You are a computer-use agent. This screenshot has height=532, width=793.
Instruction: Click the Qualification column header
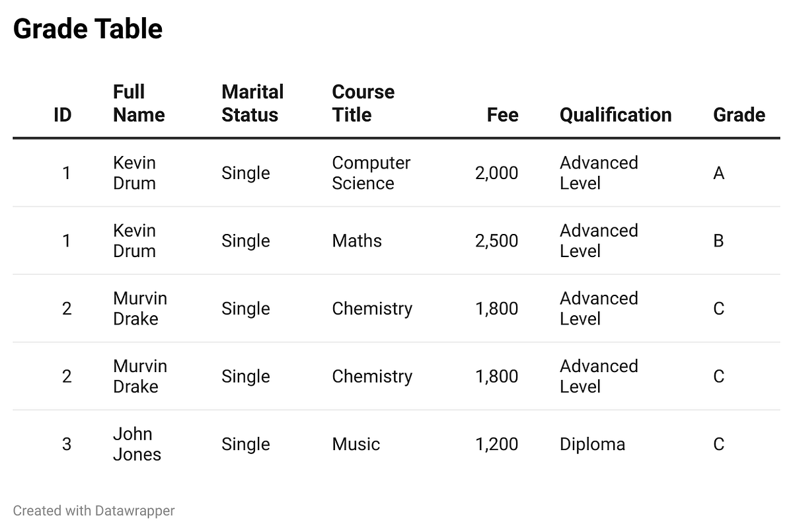[x=615, y=115]
